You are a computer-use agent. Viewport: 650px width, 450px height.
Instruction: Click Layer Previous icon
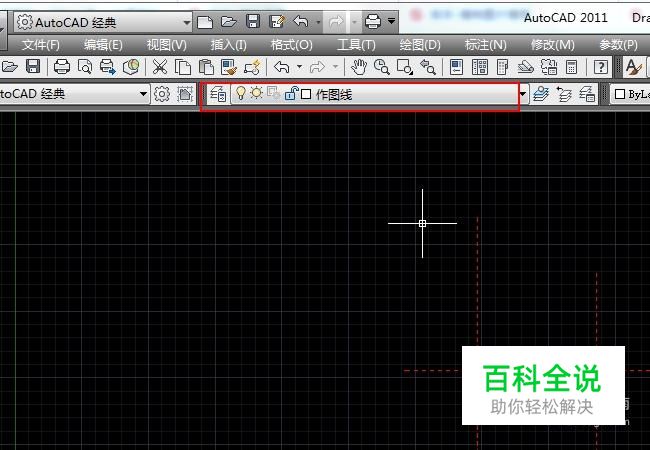pos(564,94)
